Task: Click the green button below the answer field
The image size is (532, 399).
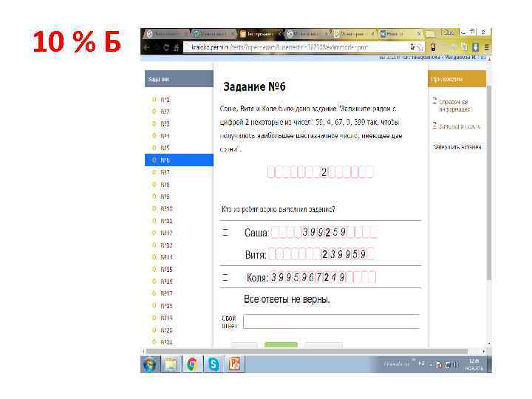Action: point(281,345)
